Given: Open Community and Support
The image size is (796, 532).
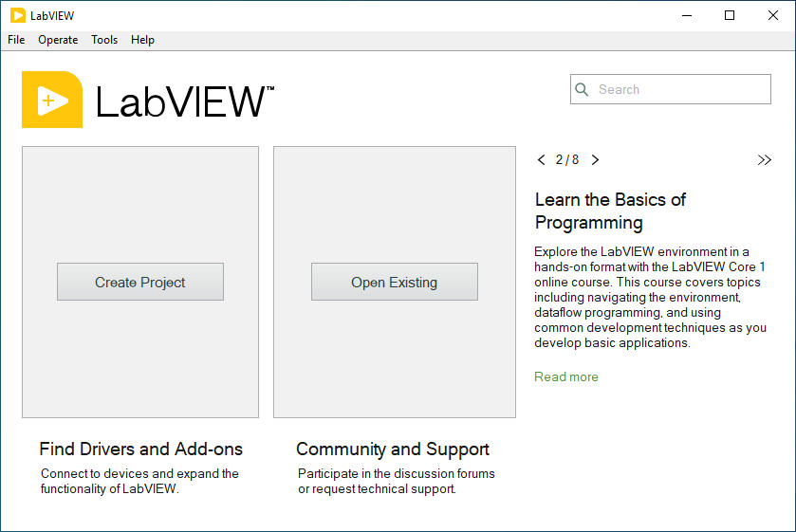Looking at the screenshot, I should coord(393,449).
